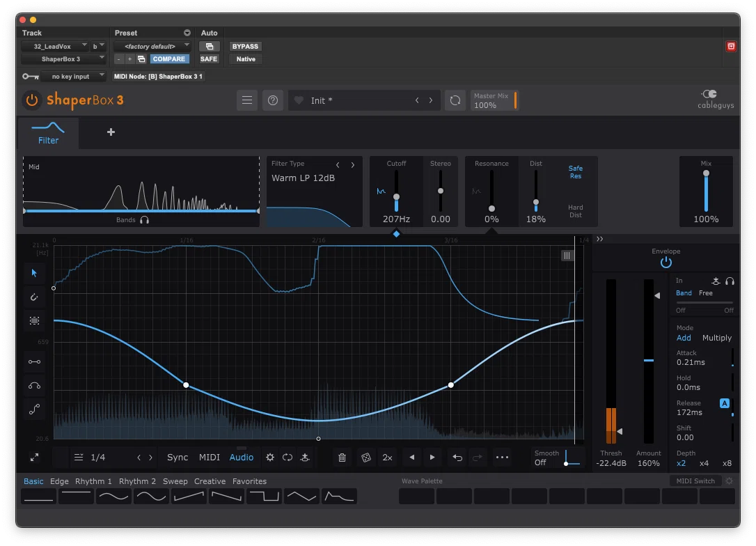The image size is (756, 546).
Task: Click the COMPARE button
Action: [x=169, y=58]
